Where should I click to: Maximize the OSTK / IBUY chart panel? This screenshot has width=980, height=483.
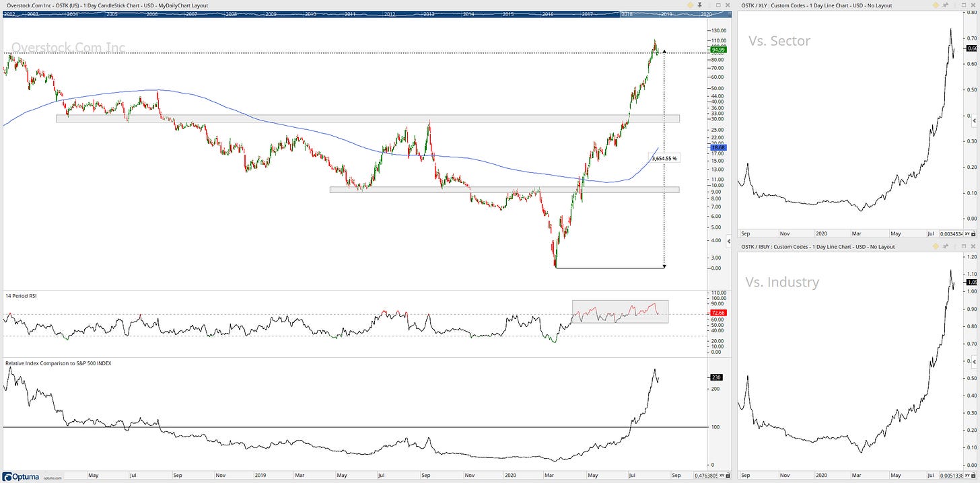click(964, 246)
